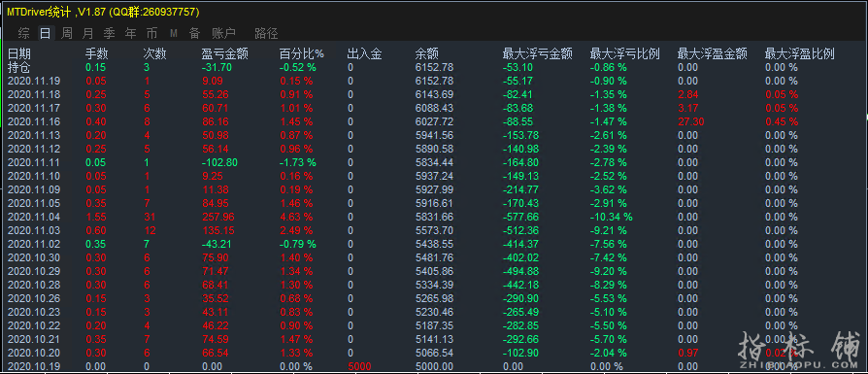Click the 日期 column header
This screenshot has width=868, height=374.
[x=19, y=53]
